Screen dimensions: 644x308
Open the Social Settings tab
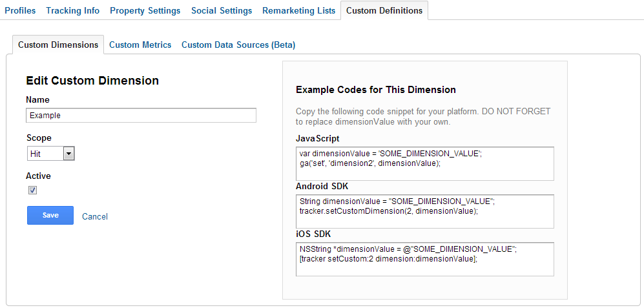222,11
